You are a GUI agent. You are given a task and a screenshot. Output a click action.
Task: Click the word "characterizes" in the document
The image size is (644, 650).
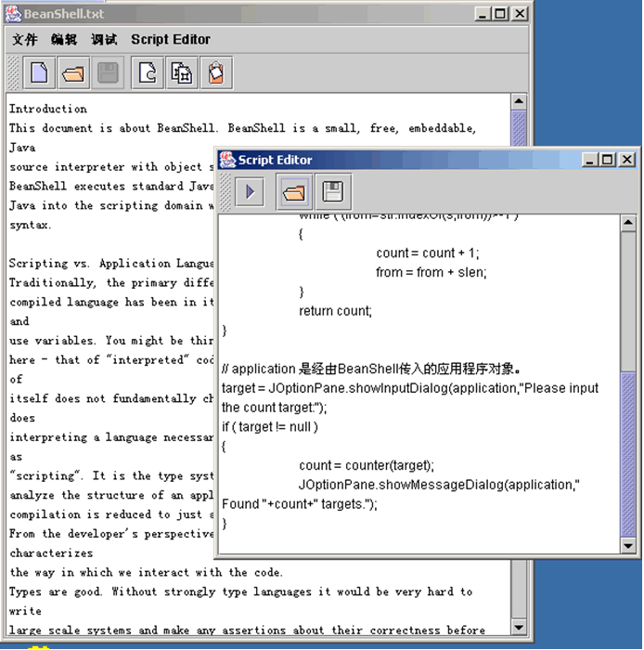pos(51,553)
